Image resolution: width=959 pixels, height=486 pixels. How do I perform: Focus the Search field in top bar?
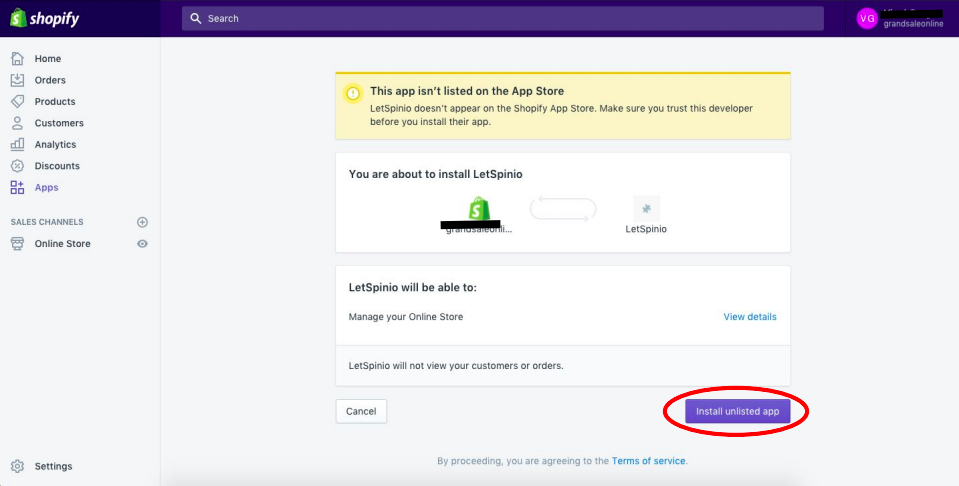503,18
